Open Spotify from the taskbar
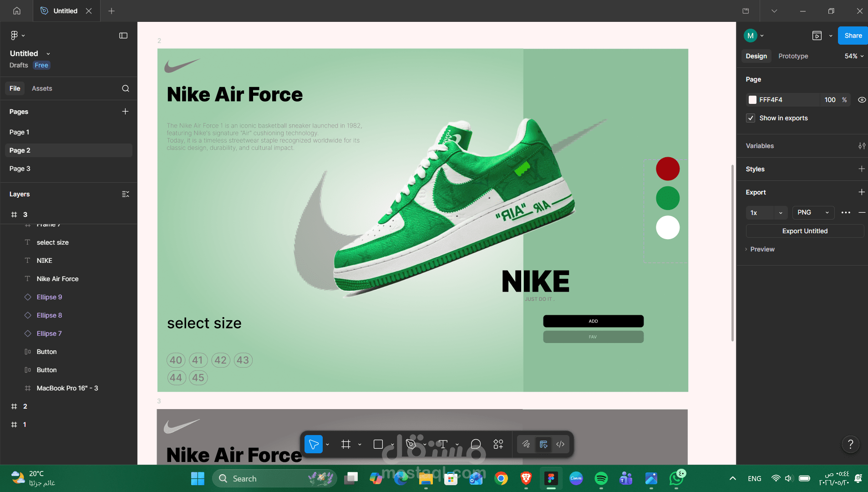This screenshot has height=492, width=868. click(x=601, y=478)
